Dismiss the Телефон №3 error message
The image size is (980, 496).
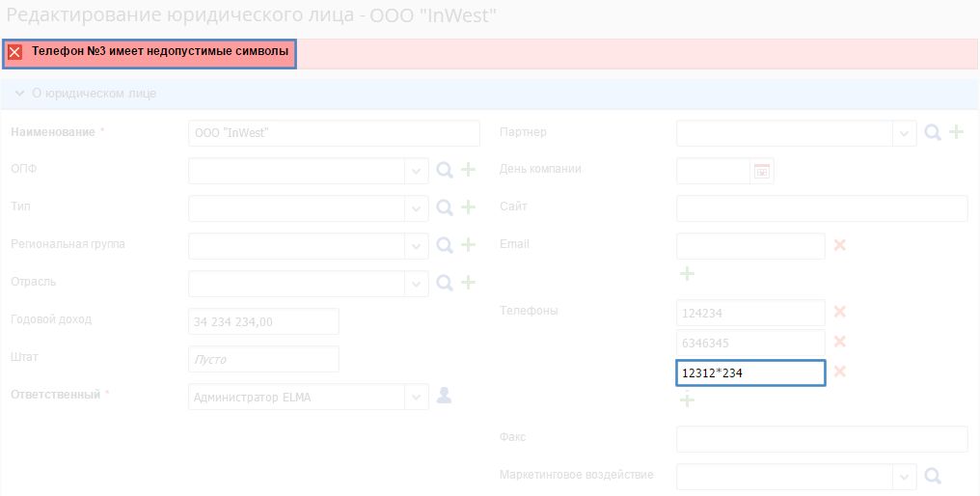pos(15,52)
